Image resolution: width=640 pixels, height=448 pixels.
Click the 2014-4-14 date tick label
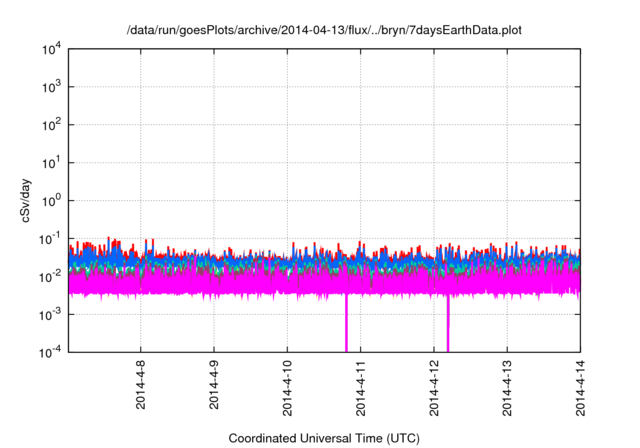pyautogui.click(x=580, y=388)
